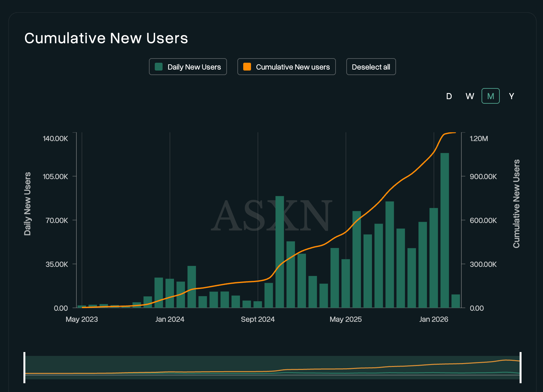543x392 pixels.
Task: Click the '140.00K' left axis value
Action: tap(56, 138)
